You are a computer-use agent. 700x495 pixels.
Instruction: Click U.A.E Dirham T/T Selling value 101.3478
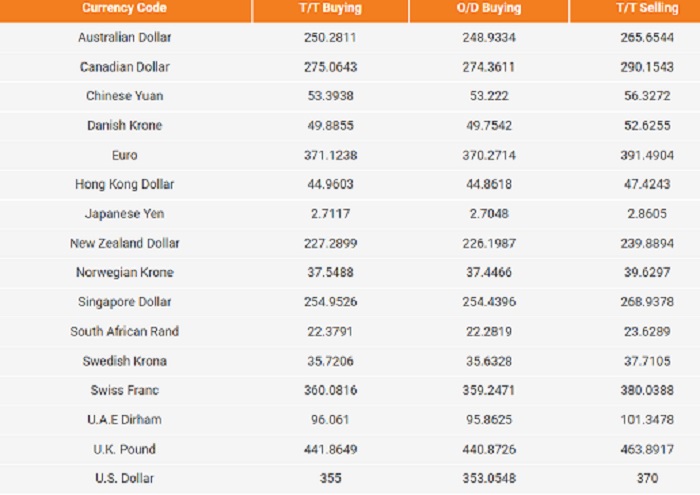point(645,420)
